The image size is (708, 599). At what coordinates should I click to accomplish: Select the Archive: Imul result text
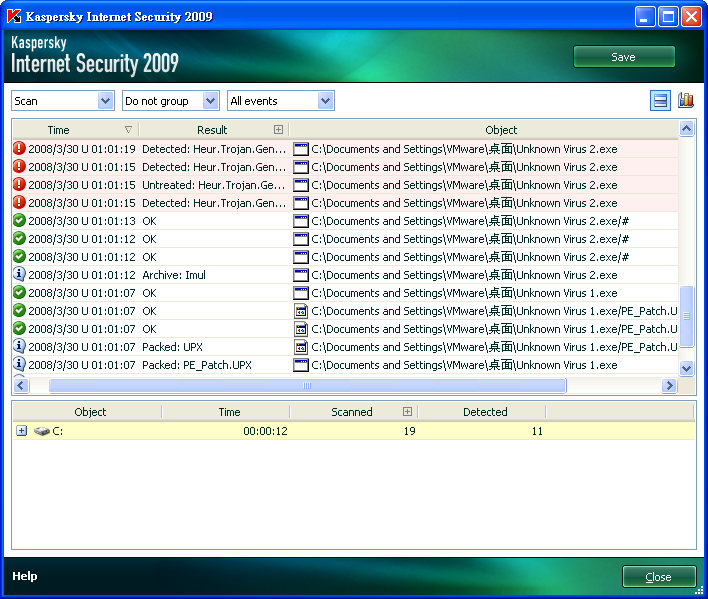coord(174,275)
